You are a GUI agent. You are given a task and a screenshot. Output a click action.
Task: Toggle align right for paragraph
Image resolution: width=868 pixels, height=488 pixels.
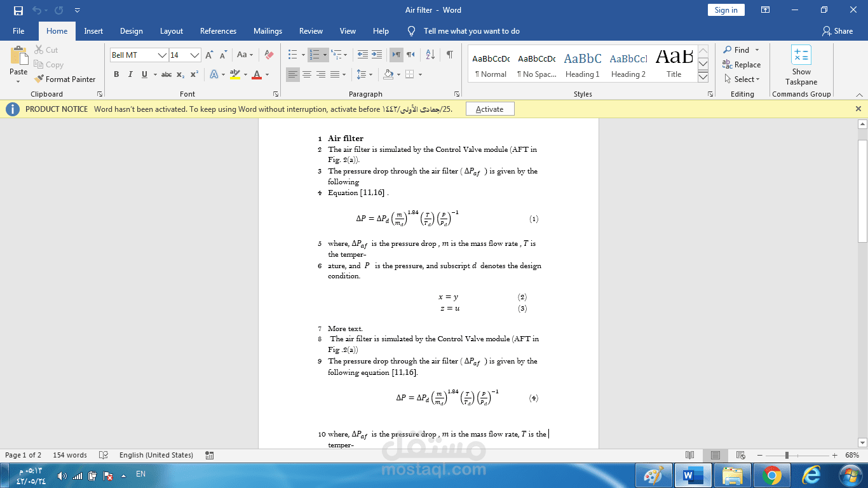point(320,75)
